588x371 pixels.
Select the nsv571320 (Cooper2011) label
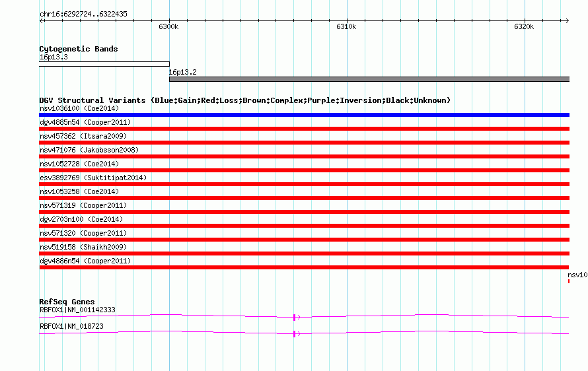tap(83, 234)
